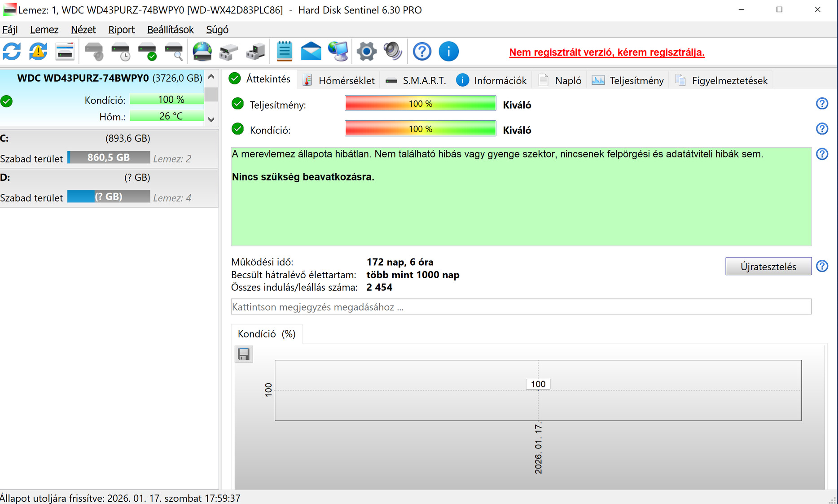Click the 100 data point label in chart

pyautogui.click(x=538, y=384)
